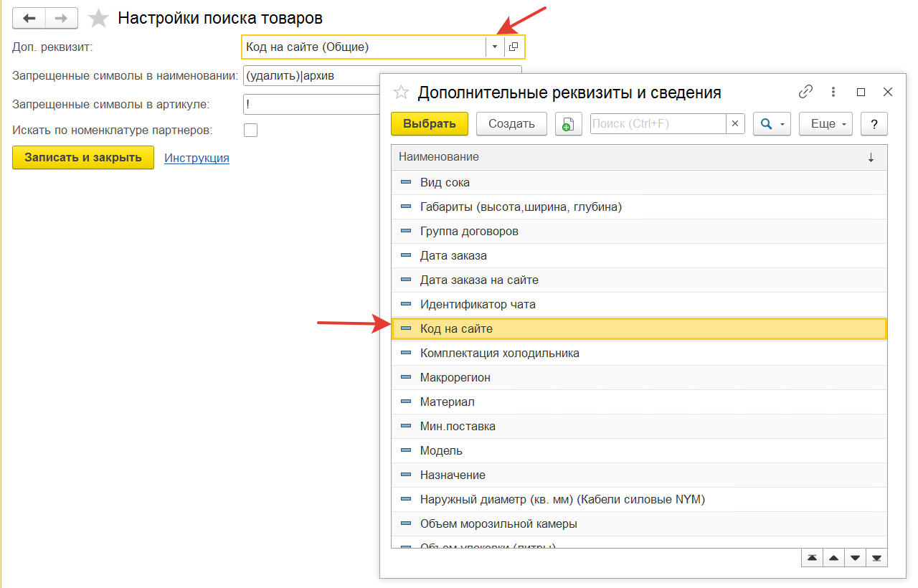Select the Идентификатор чата row
918x588 pixels.
pos(639,304)
